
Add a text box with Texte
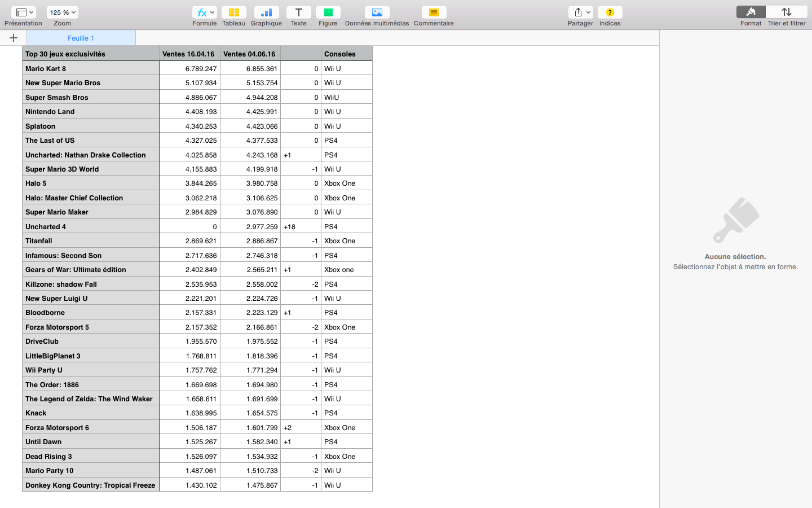(299, 12)
